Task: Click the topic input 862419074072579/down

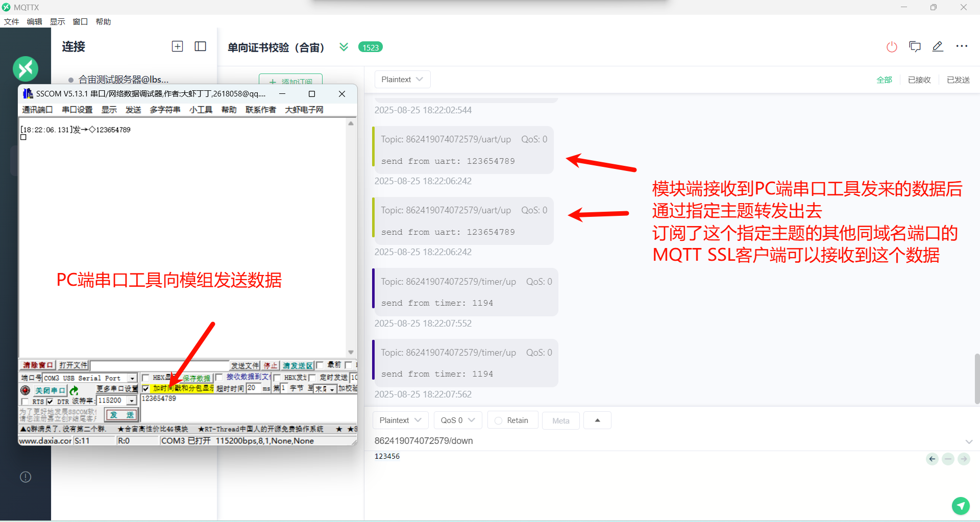Action: (668, 440)
